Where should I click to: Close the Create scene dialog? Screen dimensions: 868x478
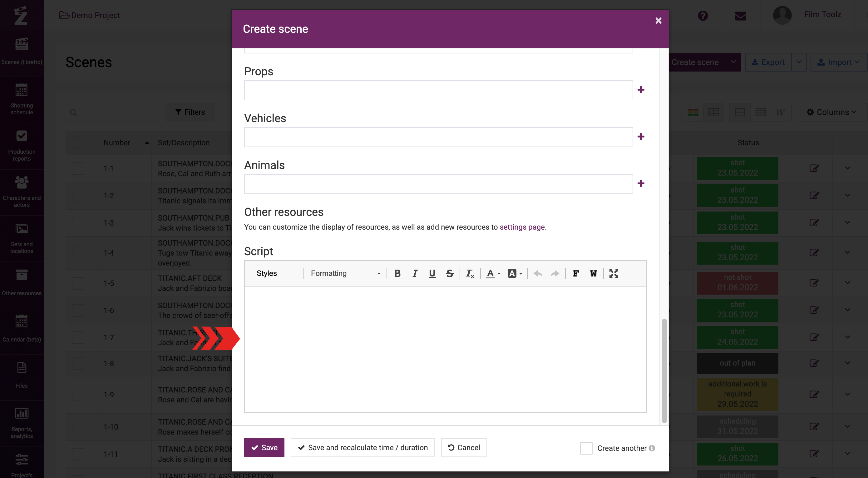click(658, 21)
